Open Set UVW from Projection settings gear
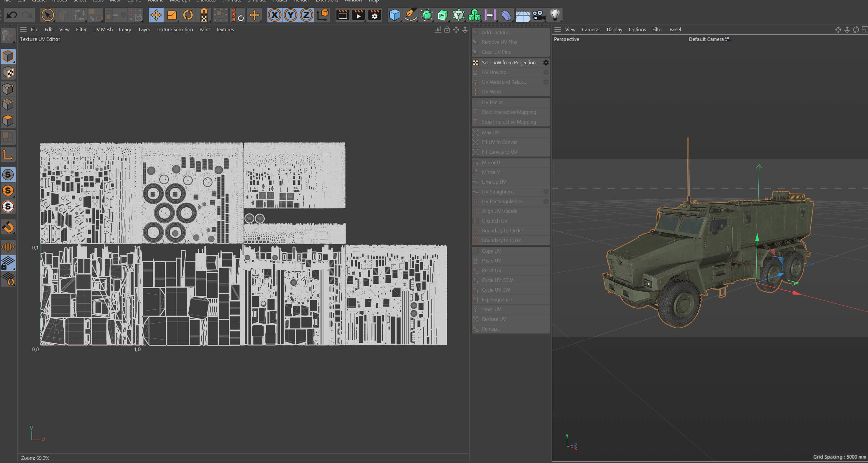This screenshot has height=463, width=868. point(546,63)
